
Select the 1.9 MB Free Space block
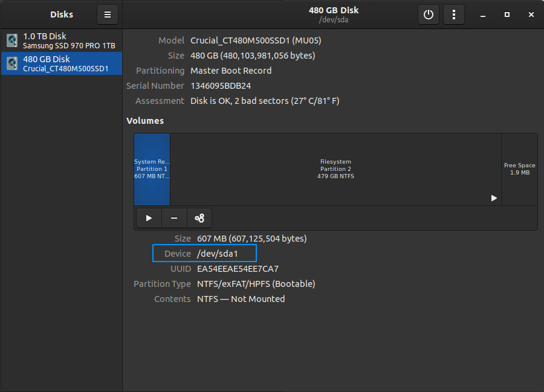coord(519,169)
